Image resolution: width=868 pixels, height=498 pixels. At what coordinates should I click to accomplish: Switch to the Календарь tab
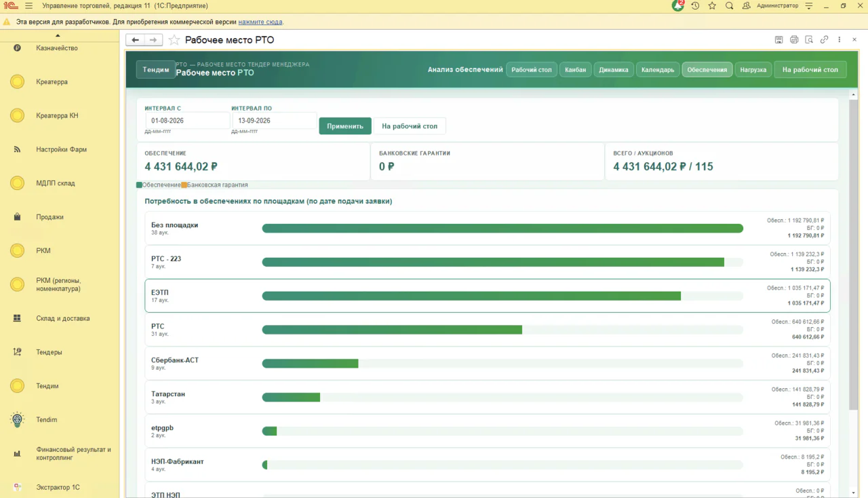(x=658, y=70)
